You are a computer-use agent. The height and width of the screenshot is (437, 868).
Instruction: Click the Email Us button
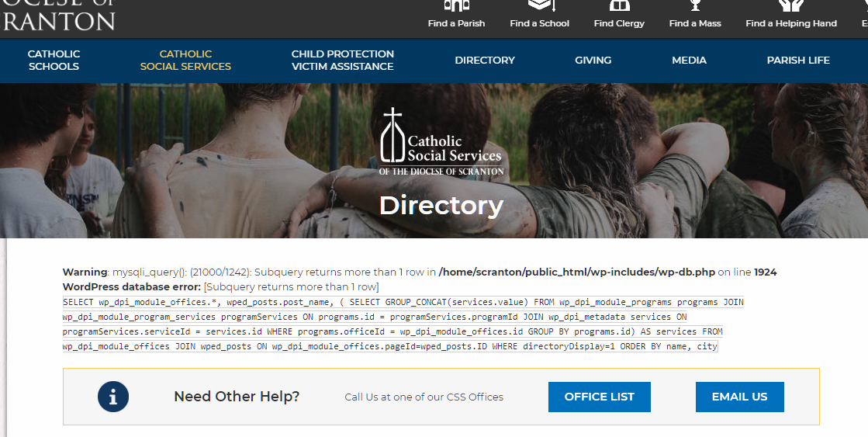(x=739, y=397)
